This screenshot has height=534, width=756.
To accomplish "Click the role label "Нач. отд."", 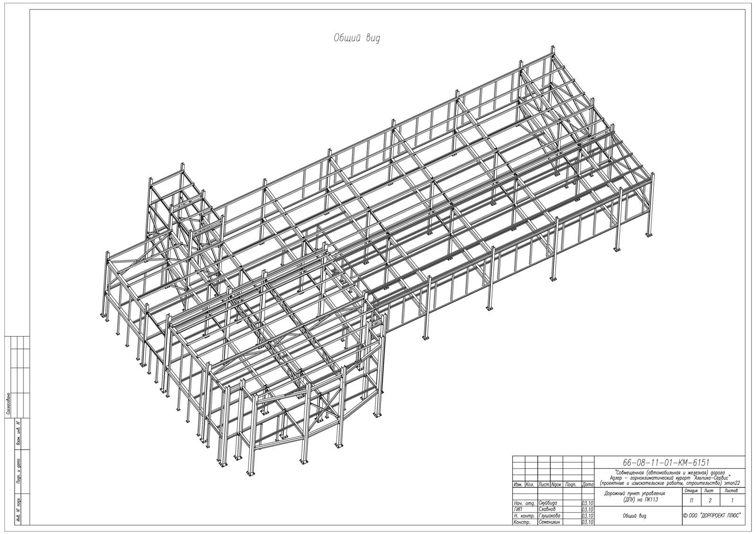I will [524, 504].
